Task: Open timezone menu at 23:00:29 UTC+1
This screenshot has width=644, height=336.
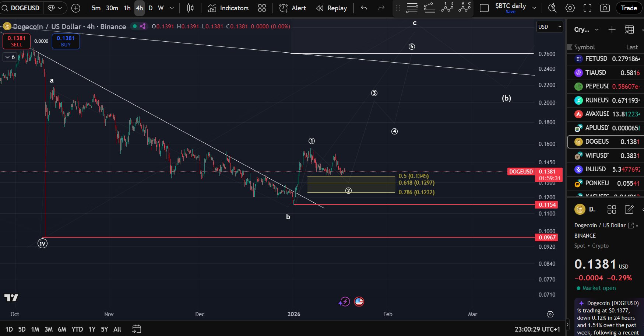Action: click(537, 329)
